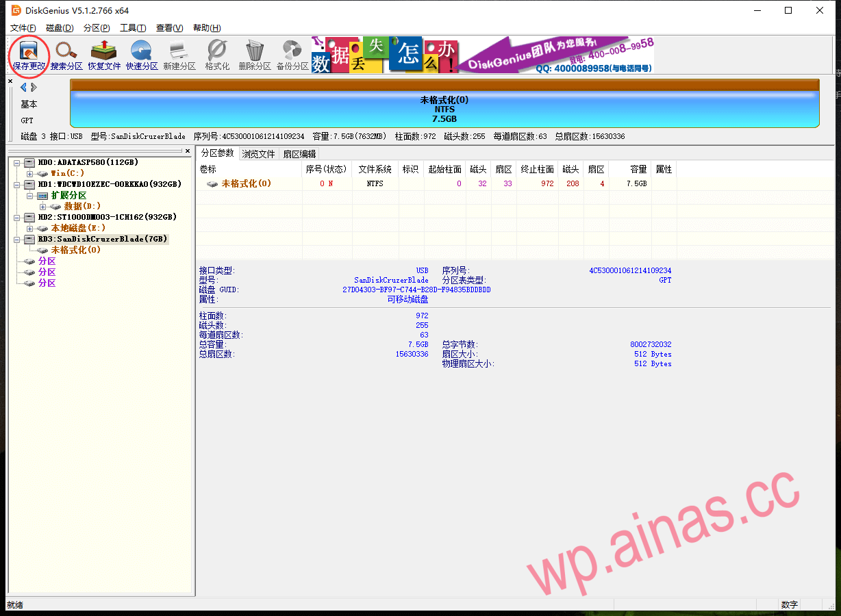
Task: Open the DiskGenius team advertisement banner
Action: point(483,55)
